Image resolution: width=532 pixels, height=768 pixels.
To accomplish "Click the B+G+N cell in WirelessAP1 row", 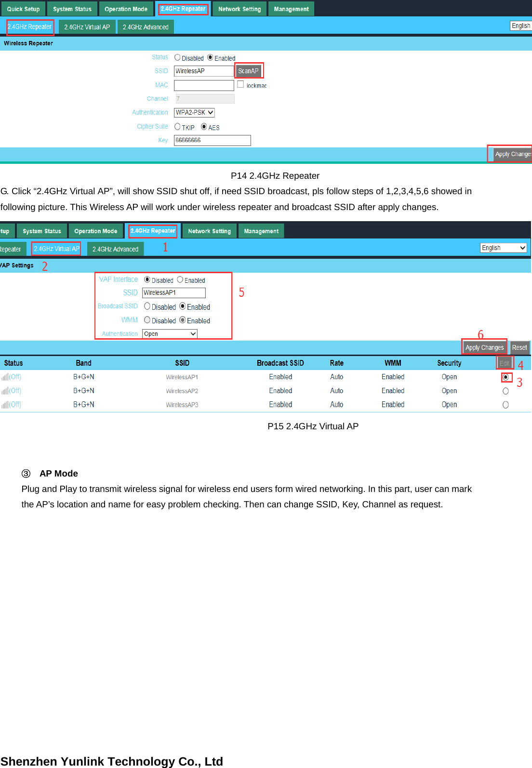I will (x=84, y=377).
